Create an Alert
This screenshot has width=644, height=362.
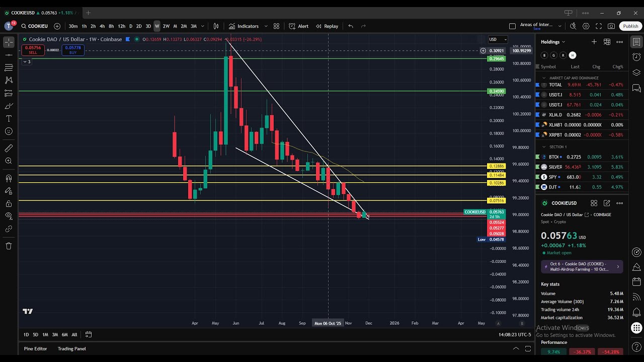coord(299,26)
